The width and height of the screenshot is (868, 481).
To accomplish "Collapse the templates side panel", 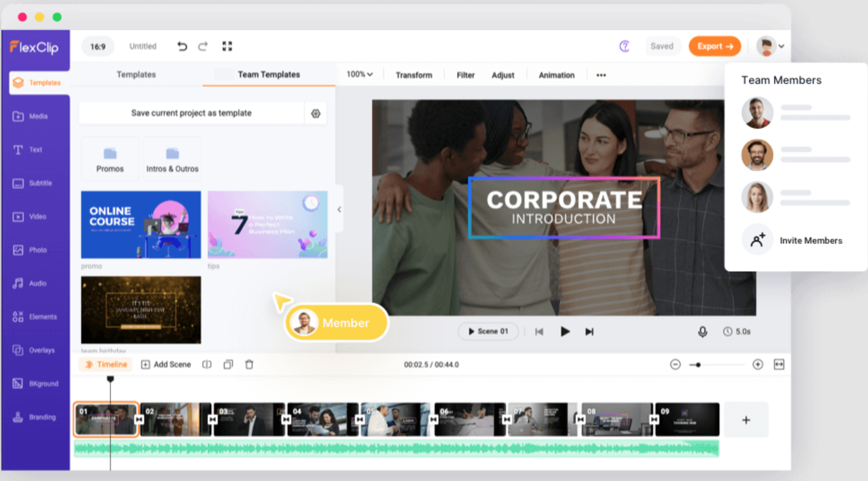I will [339, 209].
